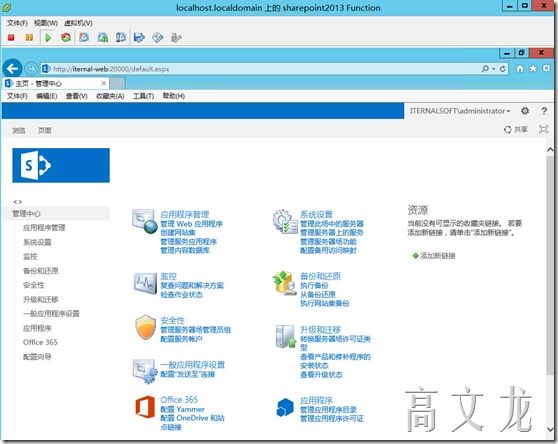
Task: Click the take snapshot clock icon
Action: (84, 37)
